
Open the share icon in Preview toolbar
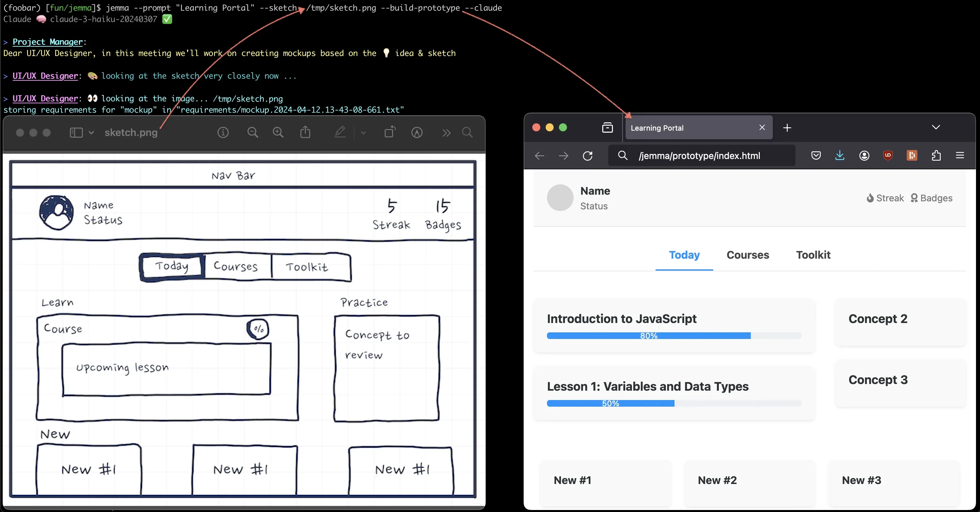(x=305, y=132)
